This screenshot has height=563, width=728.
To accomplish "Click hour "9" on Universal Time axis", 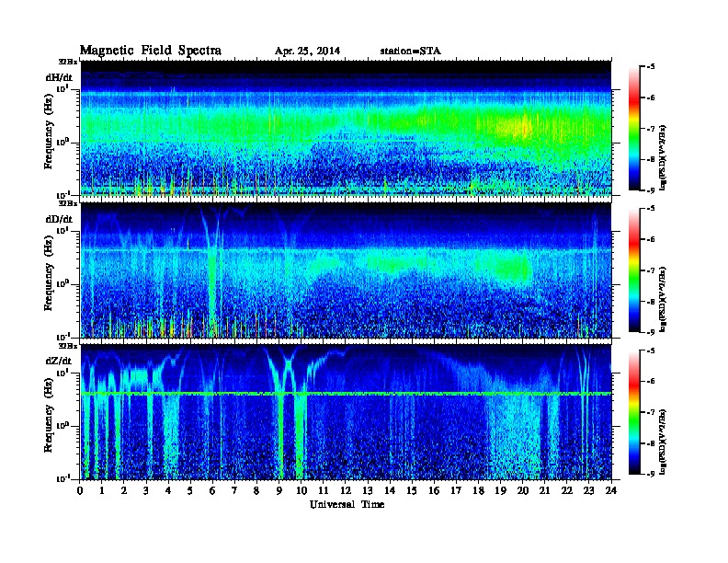I will [279, 490].
